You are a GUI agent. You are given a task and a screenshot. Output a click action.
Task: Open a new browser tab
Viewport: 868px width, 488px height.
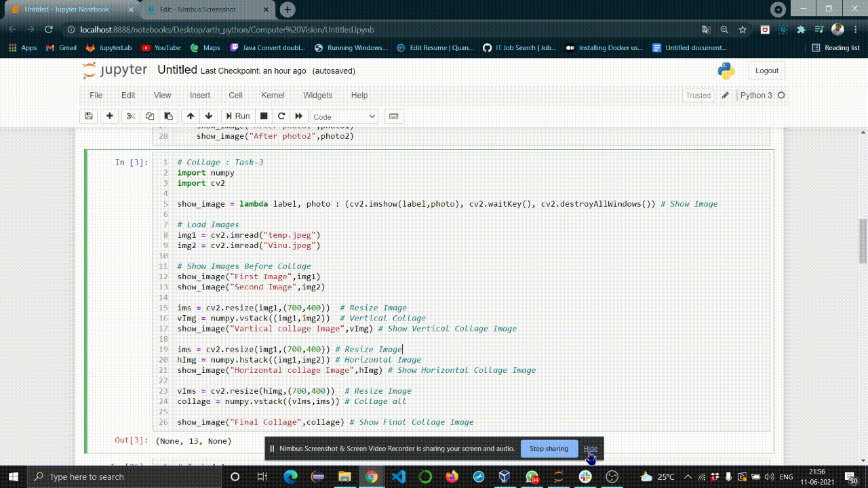(x=288, y=9)
